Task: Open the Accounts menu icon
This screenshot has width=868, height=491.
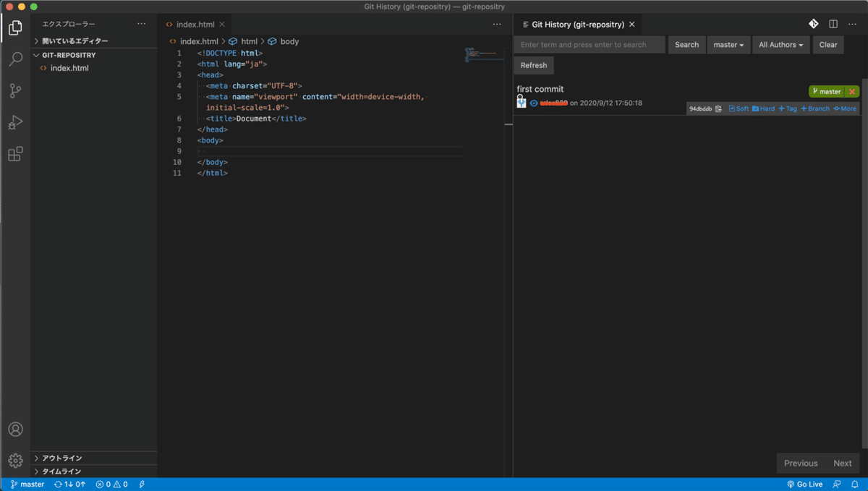Action: pyautogui.click(x=15, y=430)
